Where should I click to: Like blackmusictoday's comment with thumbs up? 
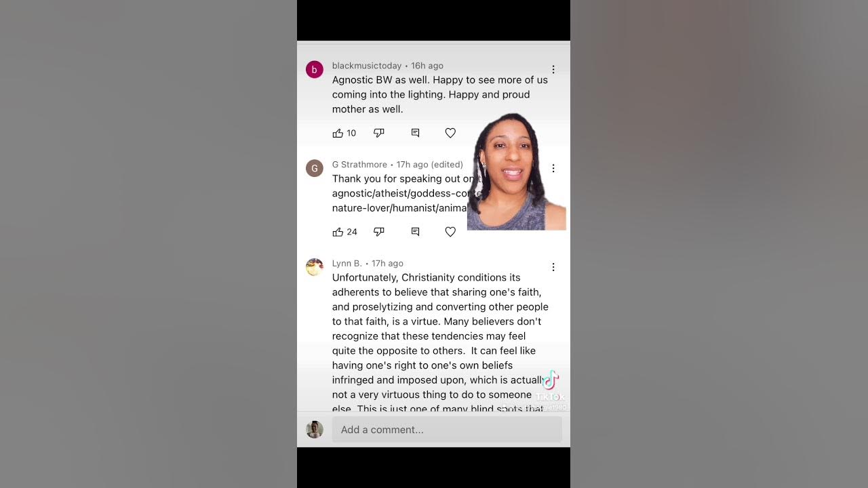338,133
